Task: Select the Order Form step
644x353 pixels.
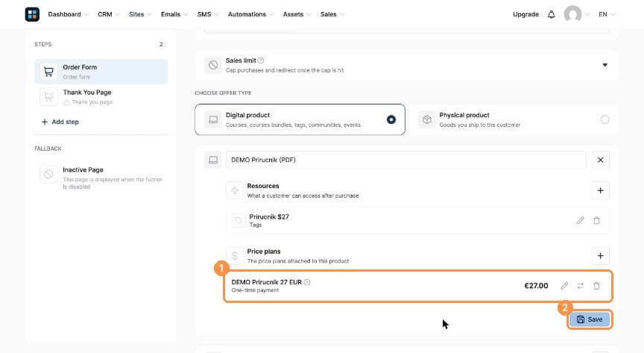Action: pyautogui.click(x=101, y=72)
